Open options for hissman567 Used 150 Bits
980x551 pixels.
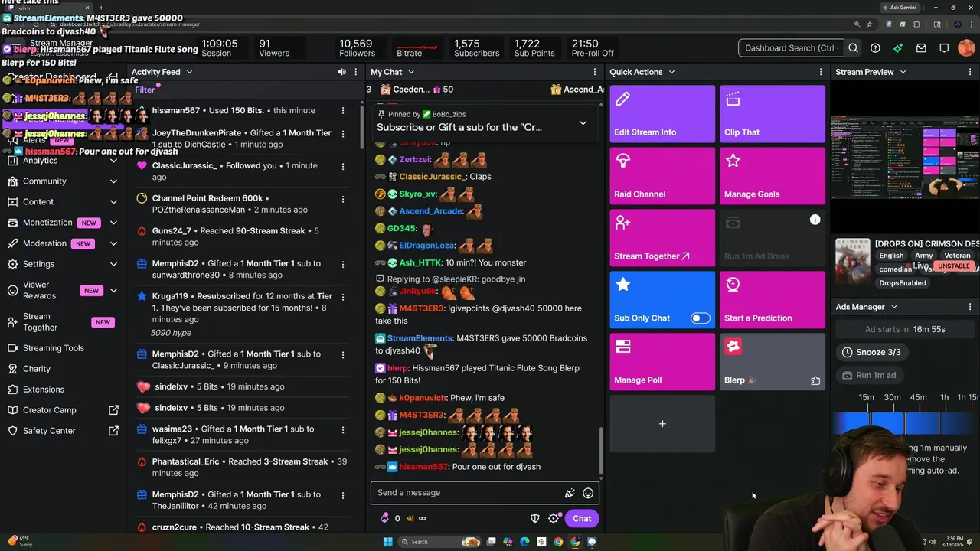pyautogui.click(x=342, y=111)
